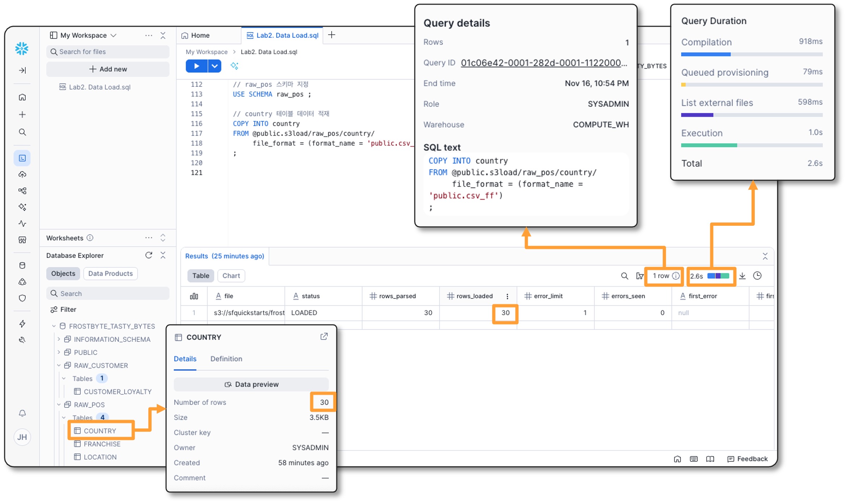
Task: Click the Data preview button
Action: 251,384
